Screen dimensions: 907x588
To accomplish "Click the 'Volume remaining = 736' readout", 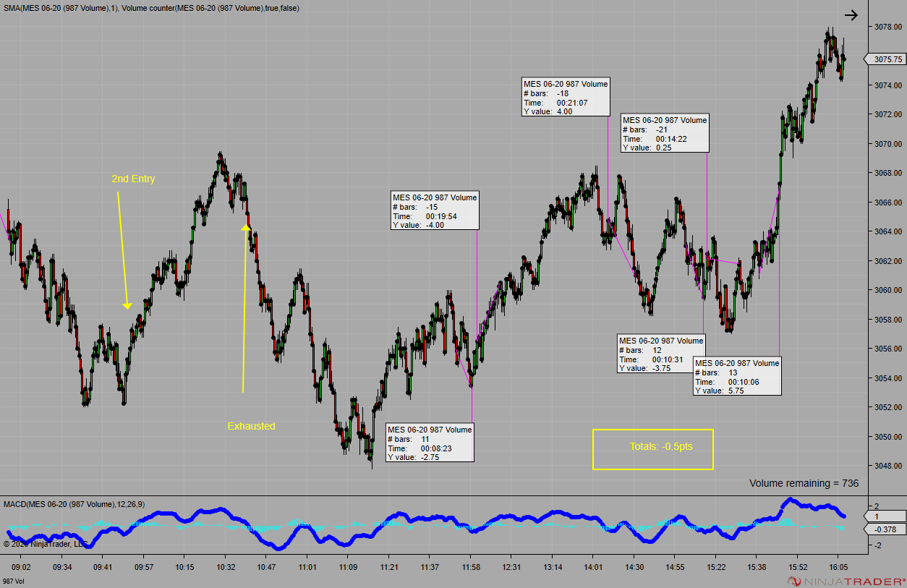I will [x=804, y=483].
